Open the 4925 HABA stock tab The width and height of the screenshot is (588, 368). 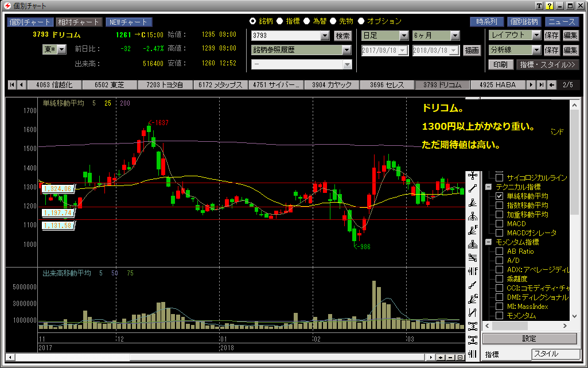[x=497, y=85]
